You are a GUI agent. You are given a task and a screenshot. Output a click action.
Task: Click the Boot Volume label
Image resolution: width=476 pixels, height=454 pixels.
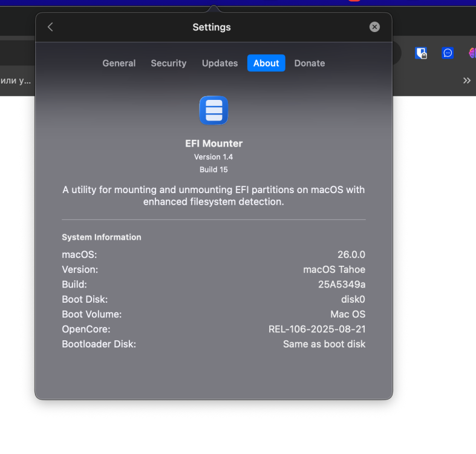click(92, 314)
